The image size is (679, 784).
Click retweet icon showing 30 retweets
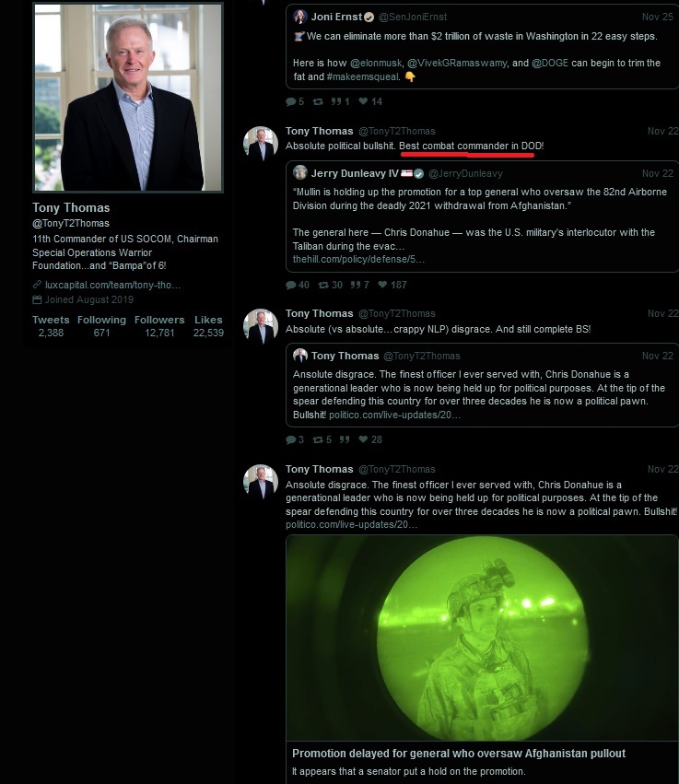pyautogui.click(x=323, y=285)
